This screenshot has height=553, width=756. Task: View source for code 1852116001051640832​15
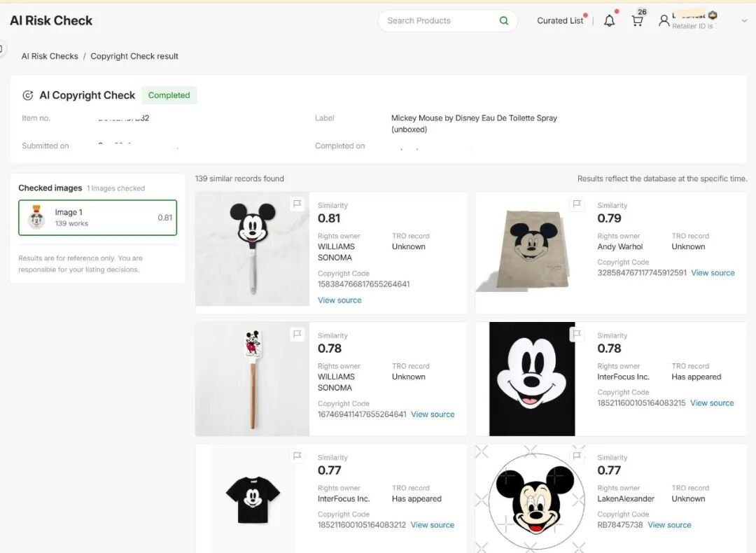[x=712, y=403]
